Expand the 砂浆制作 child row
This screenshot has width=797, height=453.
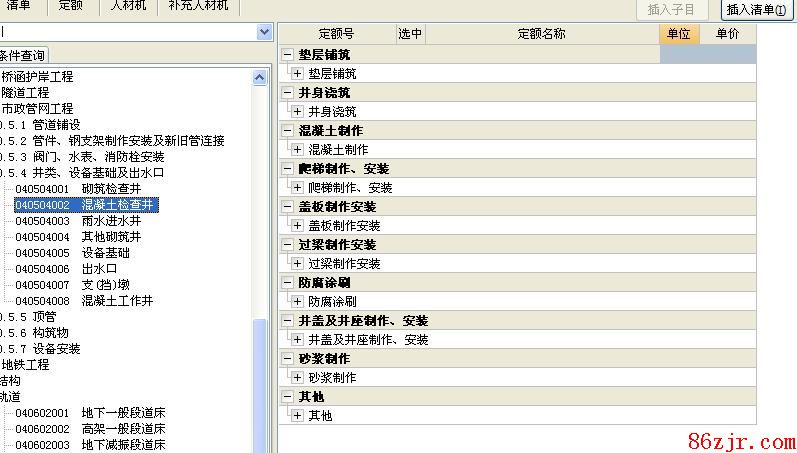click(298, 377)
